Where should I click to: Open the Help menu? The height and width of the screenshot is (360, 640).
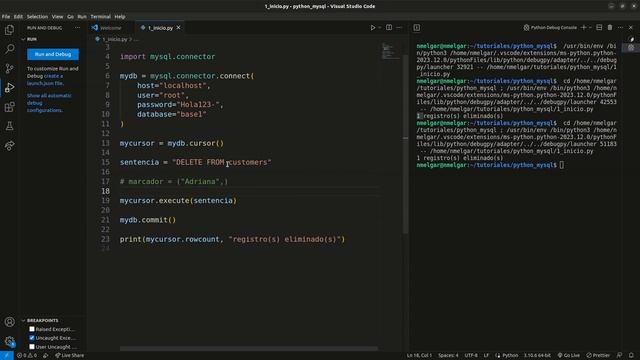tap(120, 17)
